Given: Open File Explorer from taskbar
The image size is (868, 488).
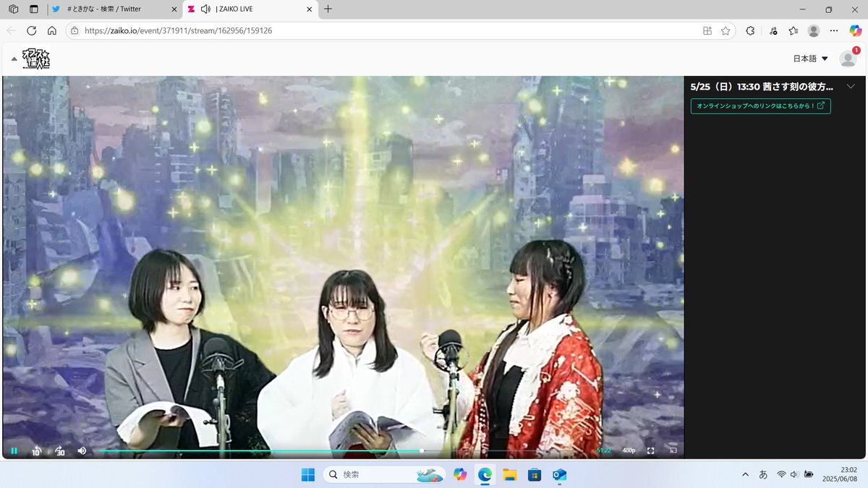Looking at the screenshot, I should pyautogui.click(x=509, y=474).
